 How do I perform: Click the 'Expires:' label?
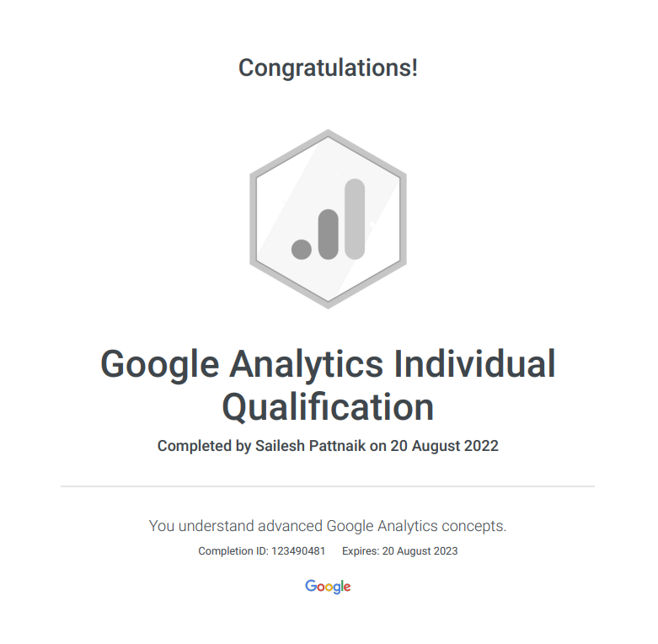360,551
